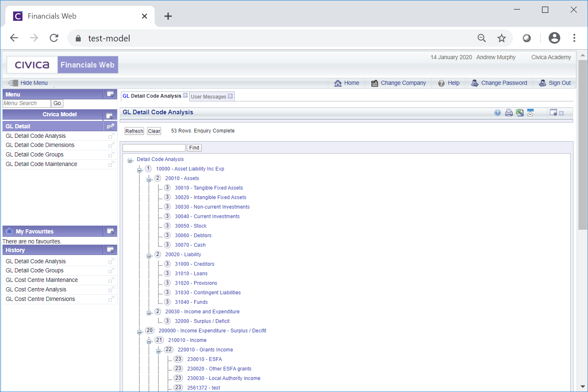Close the GL Detail Code Analysis tab
This screenshot has height=392, width=588.
coord(186,96)
